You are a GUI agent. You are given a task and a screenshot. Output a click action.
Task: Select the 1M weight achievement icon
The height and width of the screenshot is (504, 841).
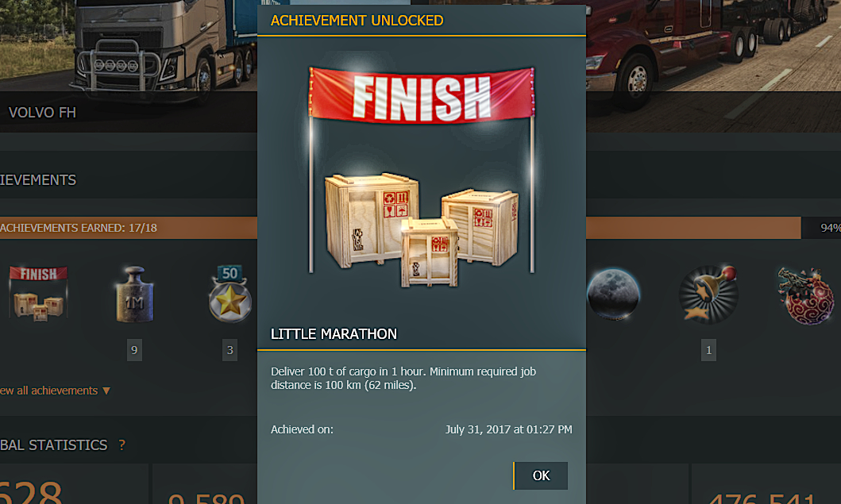point(135,294)
